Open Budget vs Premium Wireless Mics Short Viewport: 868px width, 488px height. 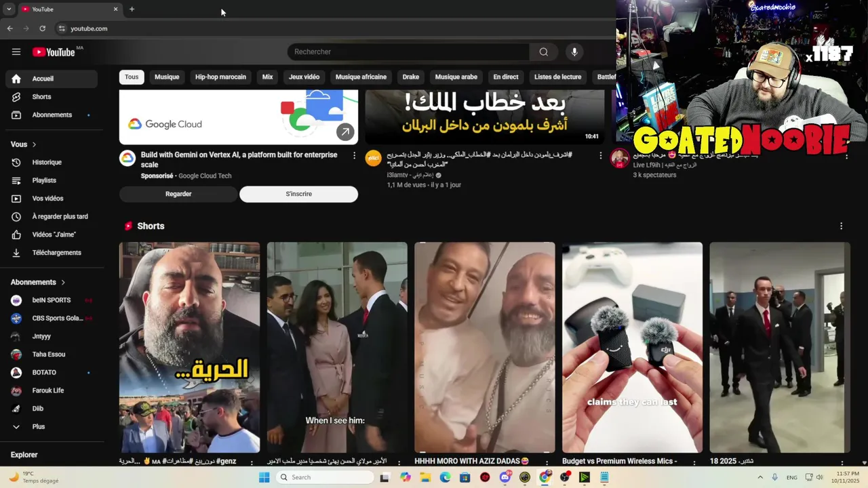(632, 347)
